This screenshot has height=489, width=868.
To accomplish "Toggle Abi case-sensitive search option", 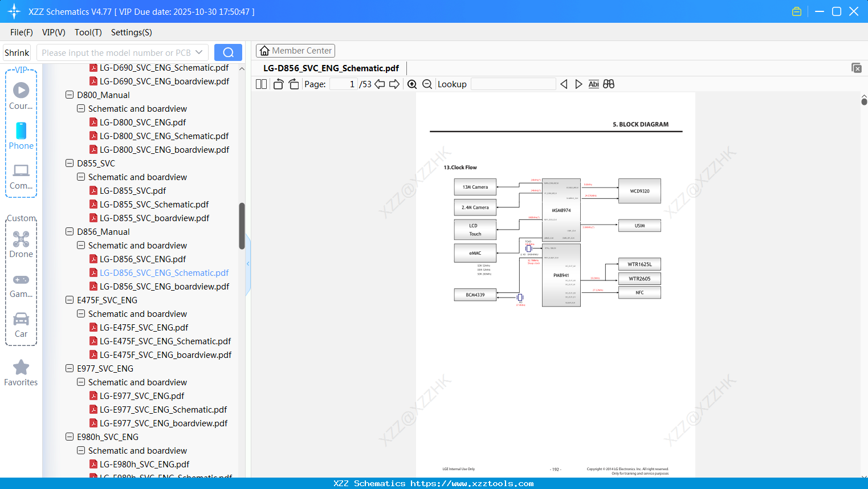I will (593, 84).
